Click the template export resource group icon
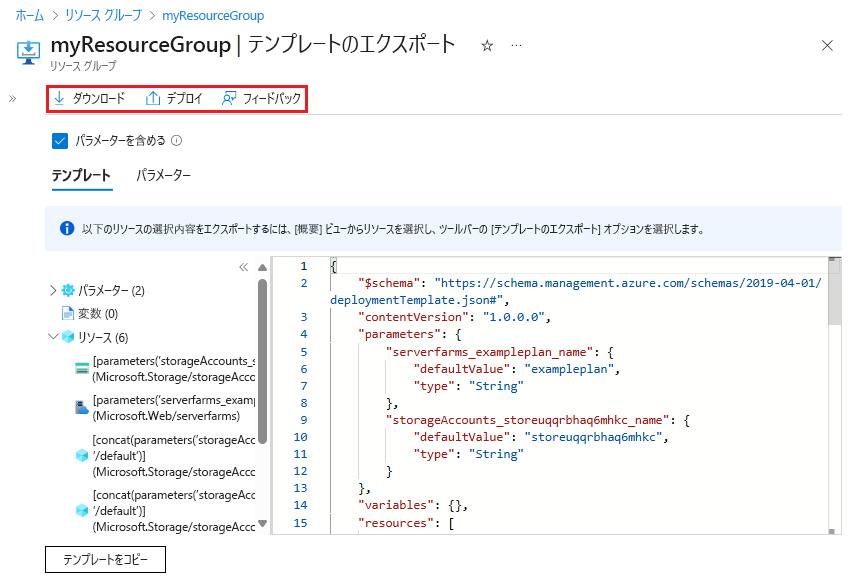 coord(28,53)
